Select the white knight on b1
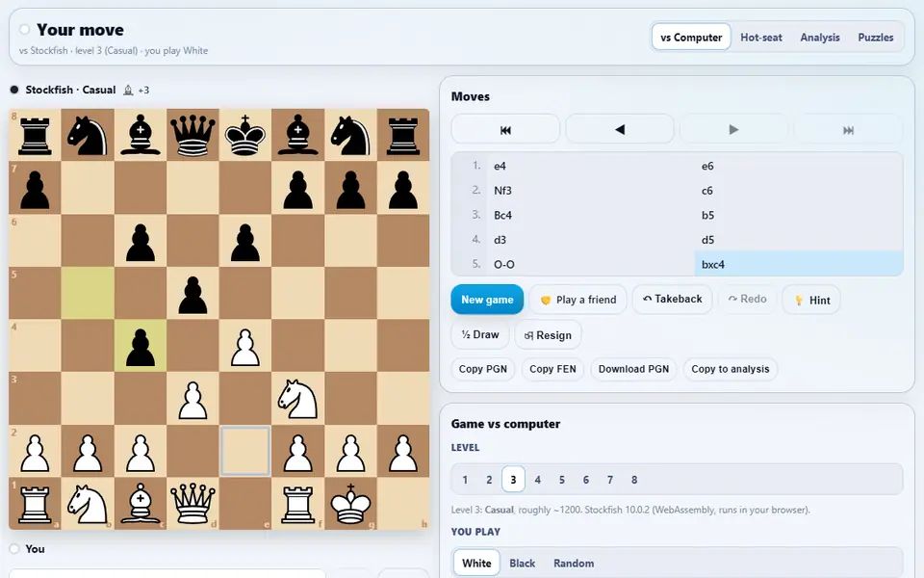Image resolution: width=924 pixels, height=578 pixels. 88,504
